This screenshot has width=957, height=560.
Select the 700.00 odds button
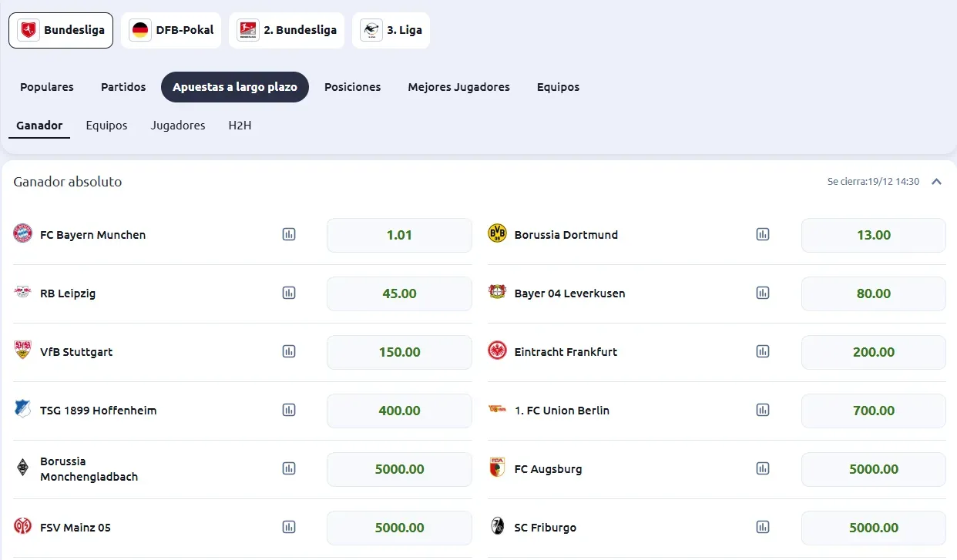pyautogui.click(x=873, y=411)
